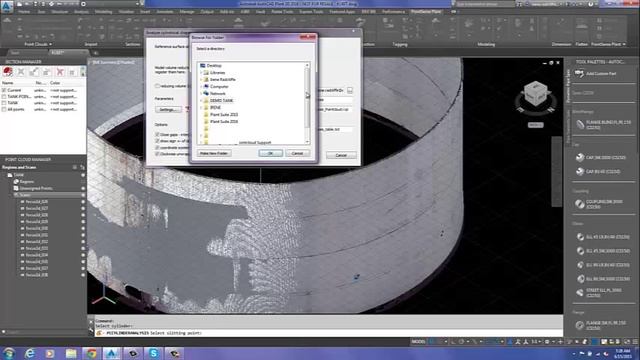
Task: Open the Output ribbon tab
Action: [x=207, y=12]
